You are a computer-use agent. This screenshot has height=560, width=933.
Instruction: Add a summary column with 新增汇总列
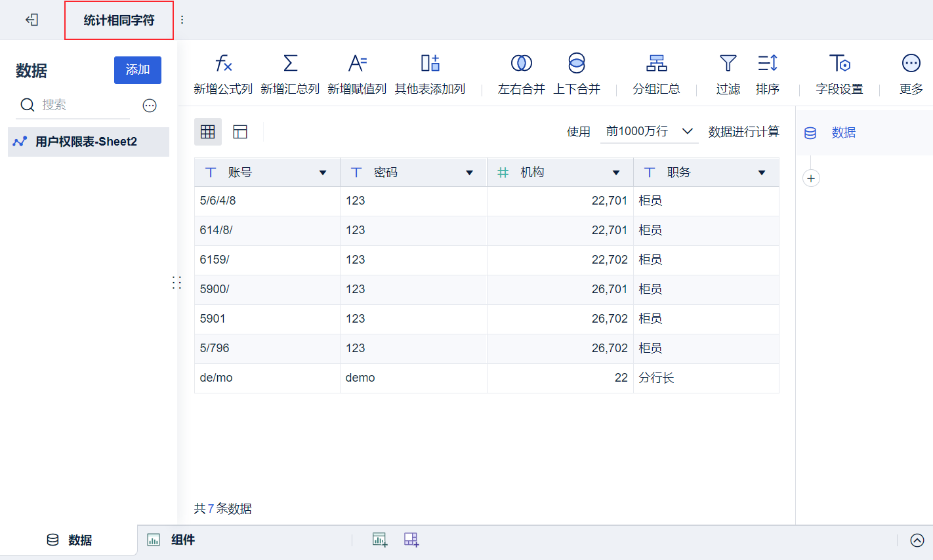pos(290,74)
